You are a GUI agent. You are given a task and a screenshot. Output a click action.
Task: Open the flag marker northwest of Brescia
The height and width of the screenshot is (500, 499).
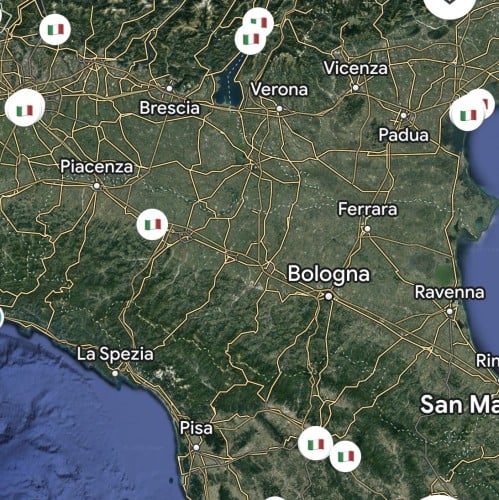(55, 29)
